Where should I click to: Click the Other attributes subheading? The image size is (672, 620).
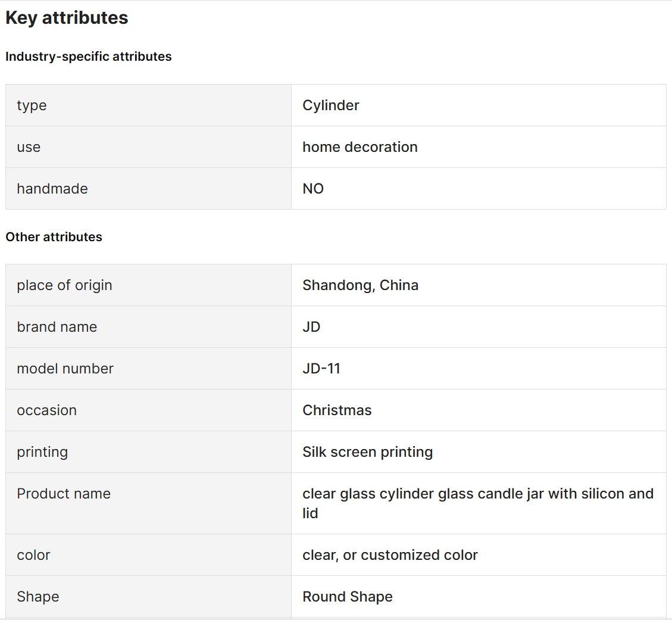54,237
